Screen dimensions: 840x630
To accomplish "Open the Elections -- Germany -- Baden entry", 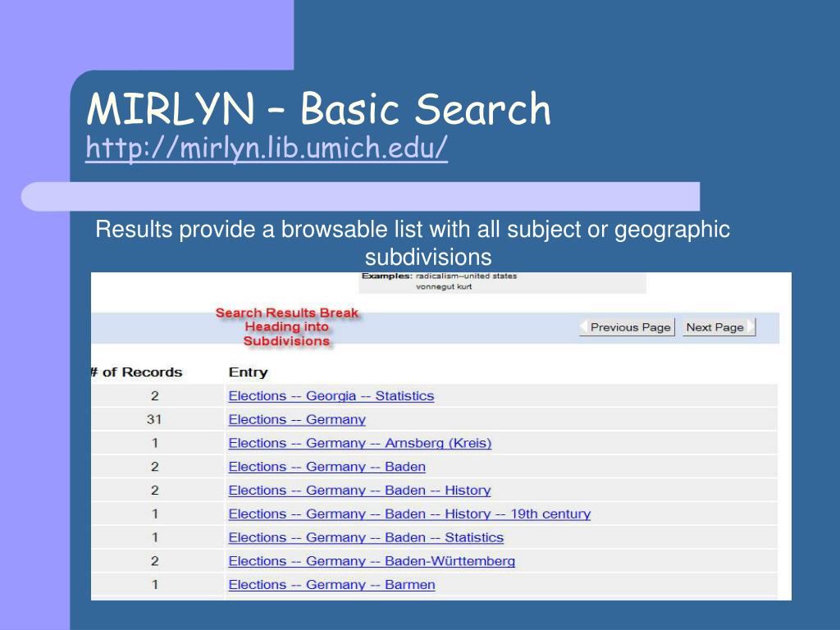I will [326, 467].
